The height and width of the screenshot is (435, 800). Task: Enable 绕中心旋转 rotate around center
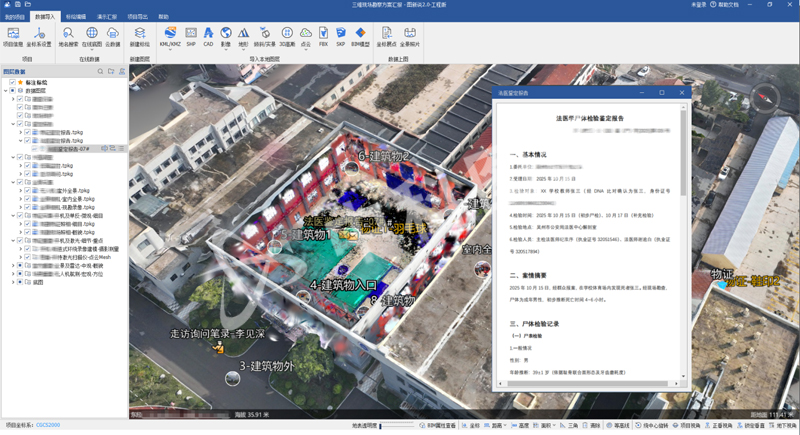pos(652,425)
